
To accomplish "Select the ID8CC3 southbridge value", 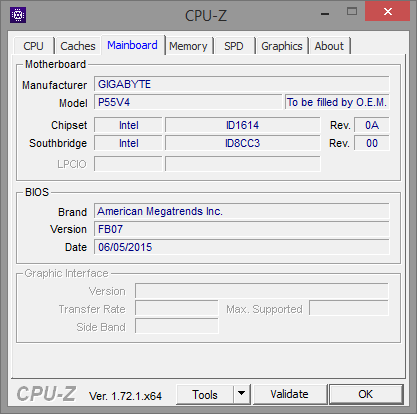I will (x=243, y=143).
